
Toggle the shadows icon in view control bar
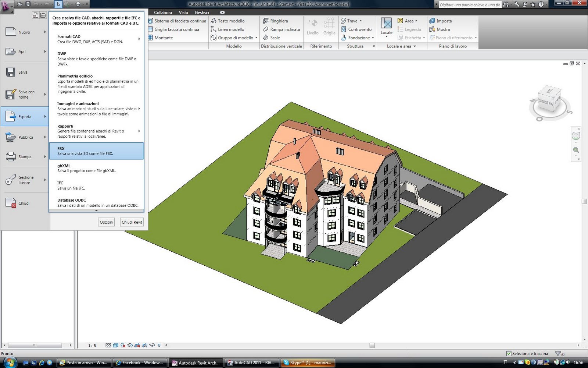click(123, 345)
